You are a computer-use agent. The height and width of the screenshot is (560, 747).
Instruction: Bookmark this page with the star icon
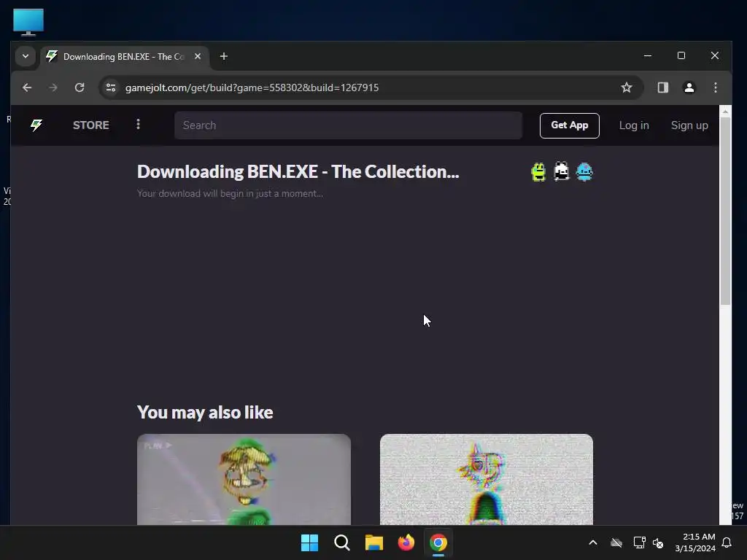(627, 87)
